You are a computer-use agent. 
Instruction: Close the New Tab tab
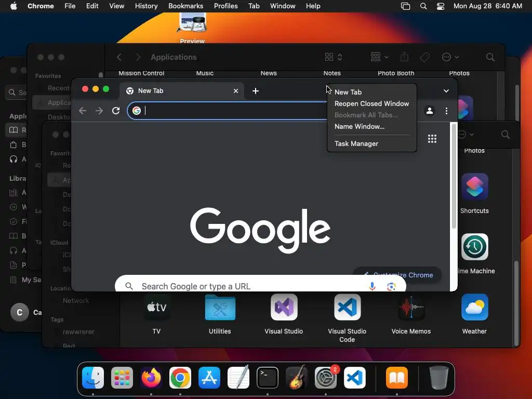pos(236,91)
